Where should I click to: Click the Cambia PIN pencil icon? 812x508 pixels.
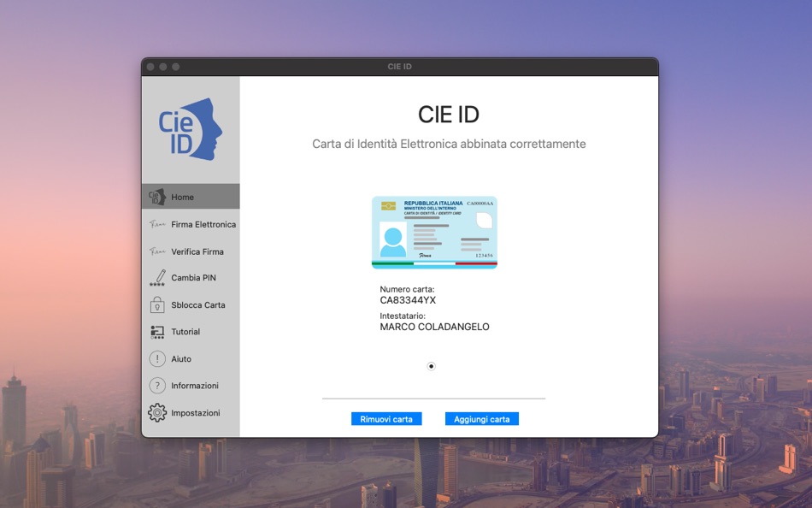(x=157, y=278)
